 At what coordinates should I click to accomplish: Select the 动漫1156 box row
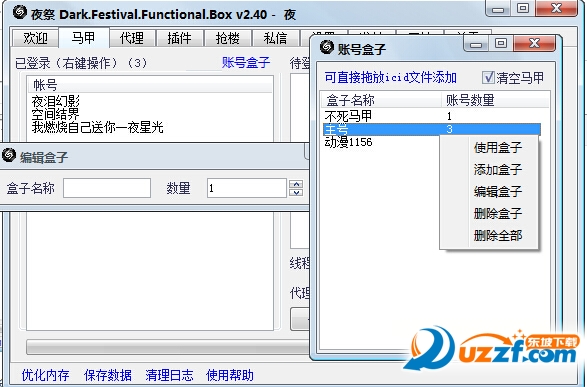[x=381, y=142]
